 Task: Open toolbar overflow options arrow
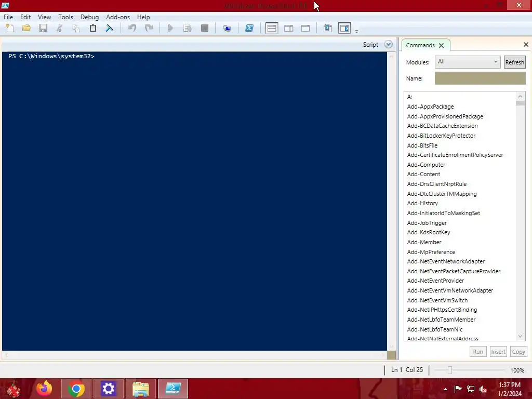click(356, 31)
